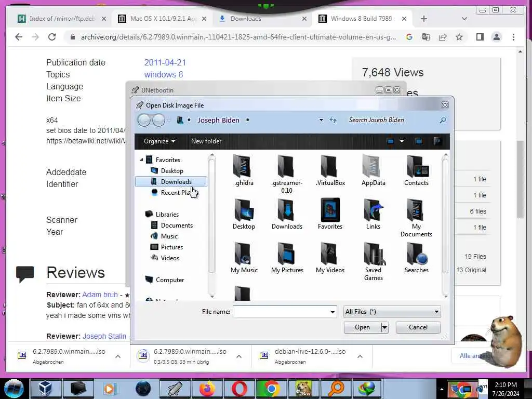The width and height of the screenshot is (532, 399).
Task: Expand the view options dropdown arrow
Action: pos(402,141)
